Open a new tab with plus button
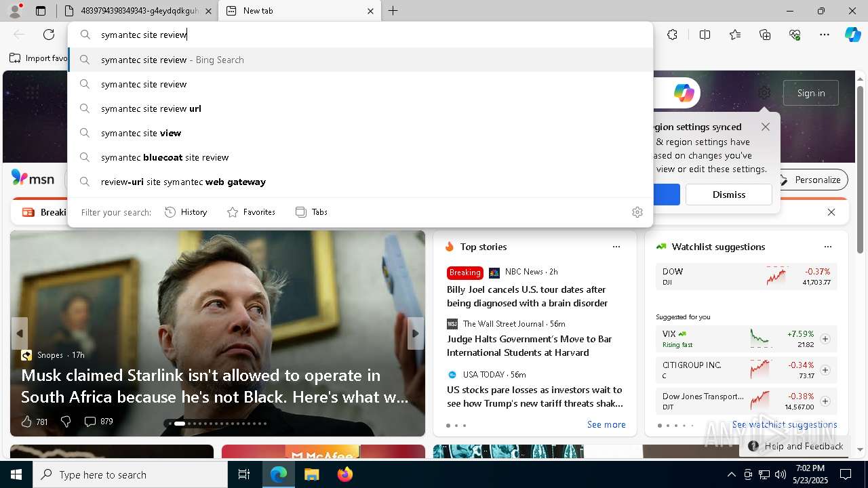The width and height of the screenshot is (868, 488). pos(393,11)
